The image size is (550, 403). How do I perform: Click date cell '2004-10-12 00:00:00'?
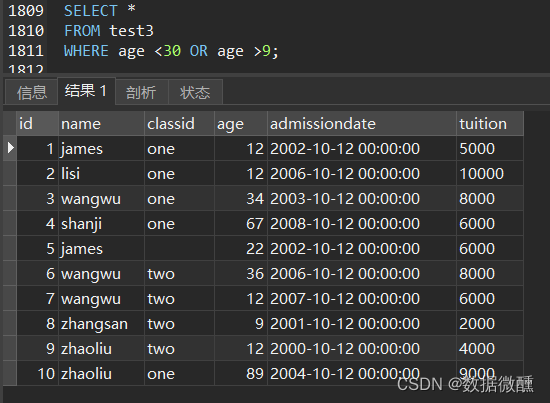362,374
